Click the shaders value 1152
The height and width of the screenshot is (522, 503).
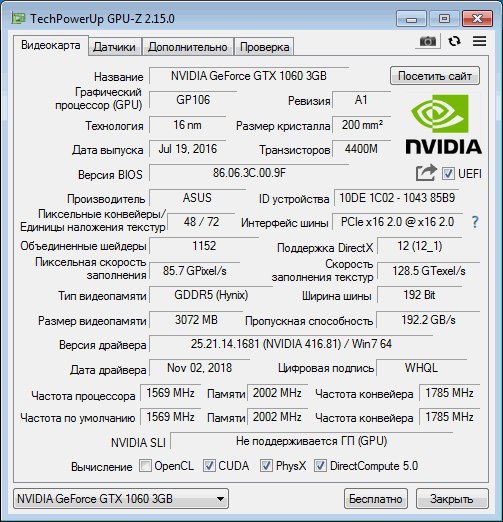pyautogui.click(x=204, y=246)
